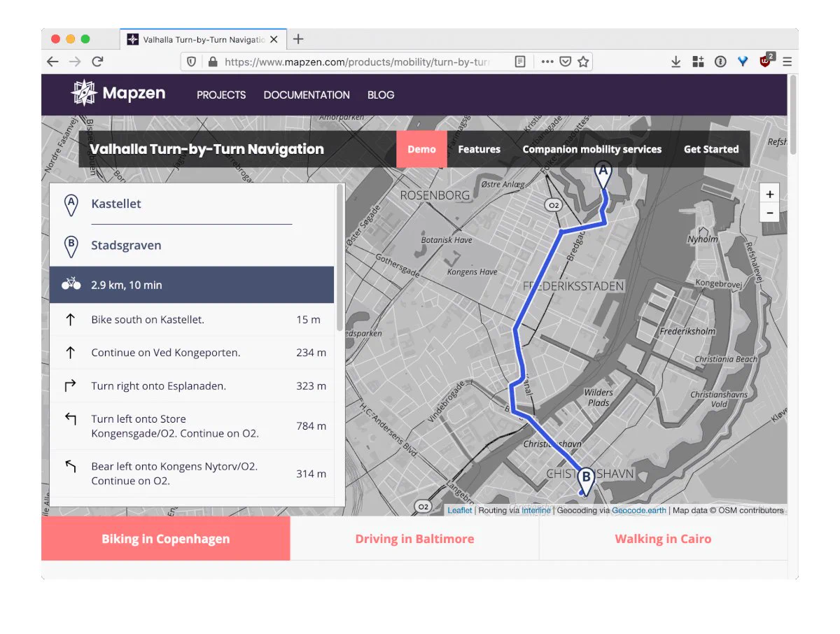Zoom in the map with the plus button

(769, 195)
